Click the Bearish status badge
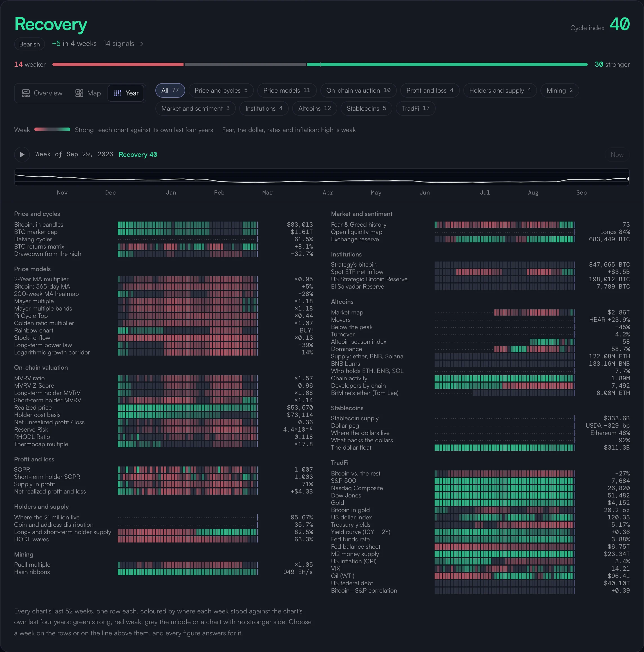 (x=29, y=44)
